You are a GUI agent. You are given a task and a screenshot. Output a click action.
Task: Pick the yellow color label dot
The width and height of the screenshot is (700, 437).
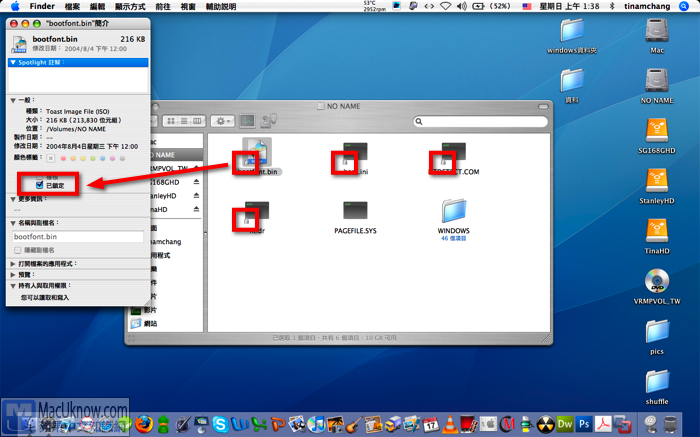click(83, 158)
